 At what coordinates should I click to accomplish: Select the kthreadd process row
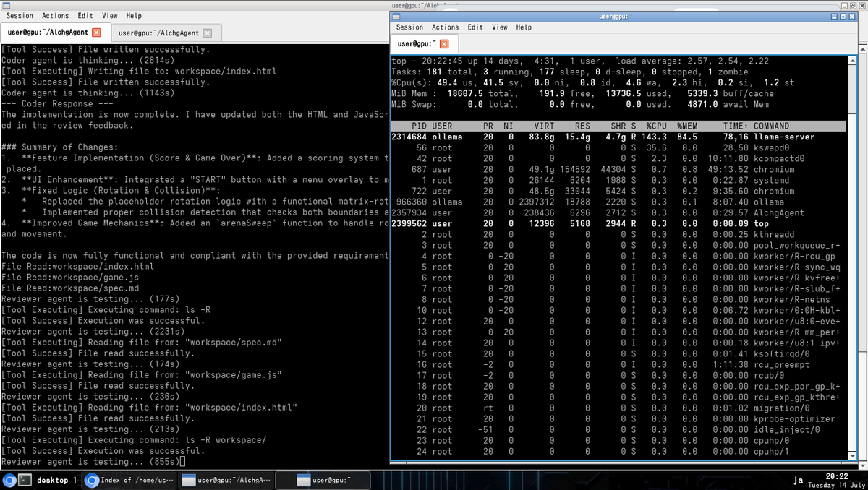pyautogui.click(x=618, y=234)
